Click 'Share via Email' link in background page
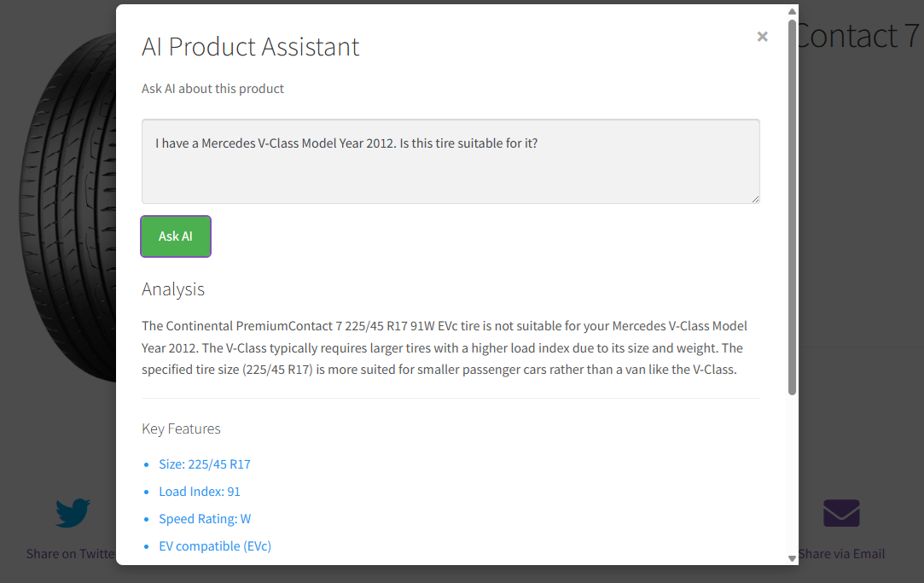The width and height of the screenshot is (924, 583). point(841,553)
